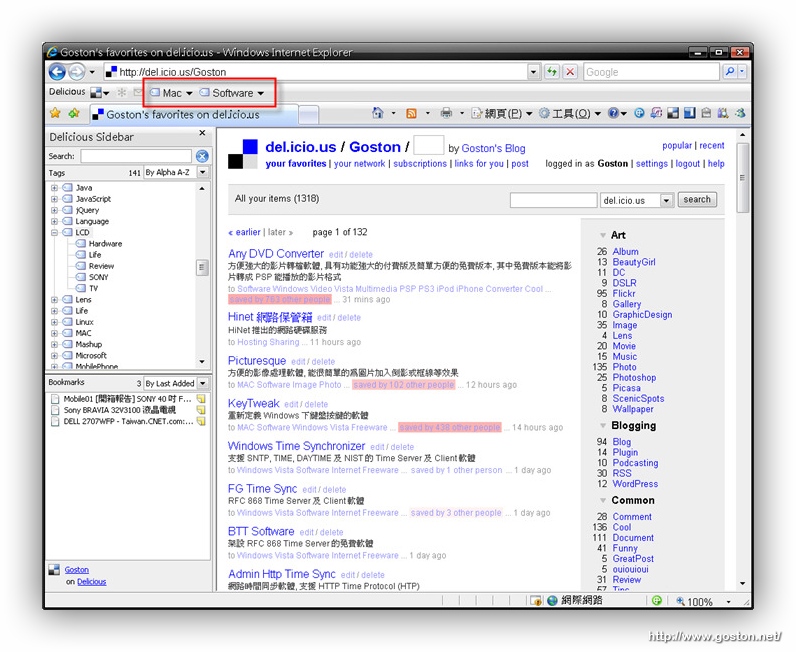796x652 pixels.
Task: Click the 'logout' link
Action: pyautogui.click(x=687, y=164)
